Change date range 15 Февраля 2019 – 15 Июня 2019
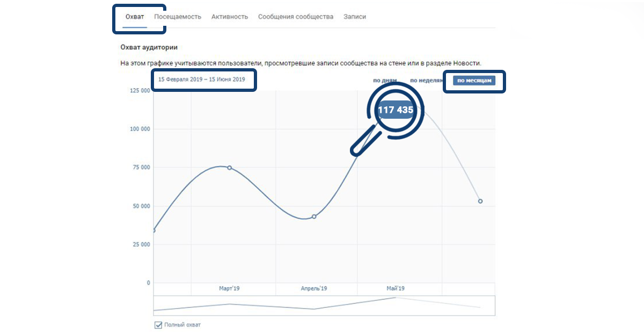Image resolution: width=644 pixels, height=332 pixels. coord(201,80)
